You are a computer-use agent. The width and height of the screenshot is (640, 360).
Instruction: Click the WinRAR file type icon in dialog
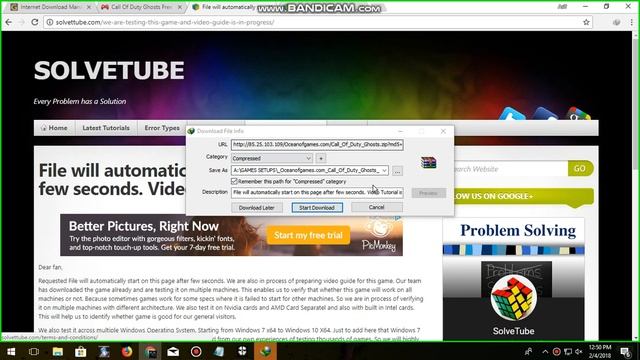tap(429, 162)
